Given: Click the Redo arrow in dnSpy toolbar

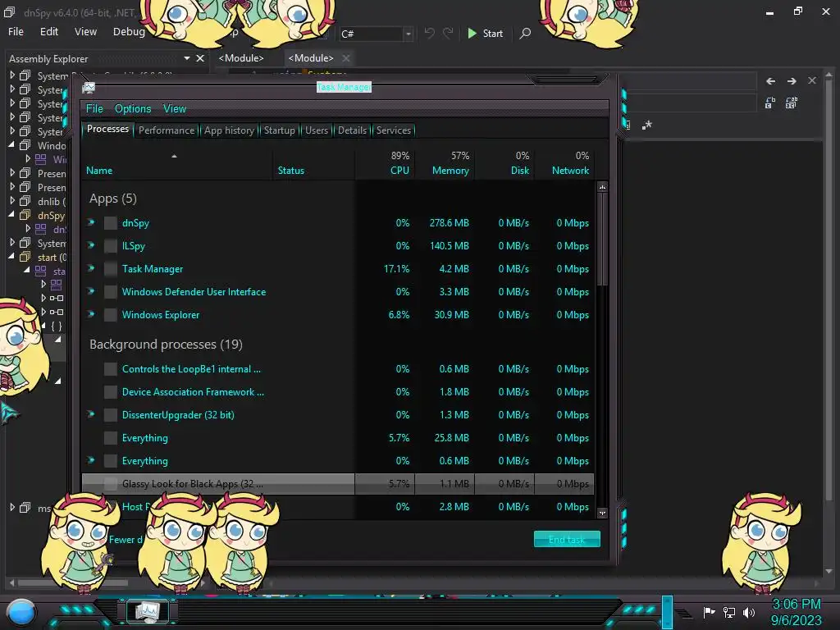Looking at the screenshot, I should pos(448,33).
